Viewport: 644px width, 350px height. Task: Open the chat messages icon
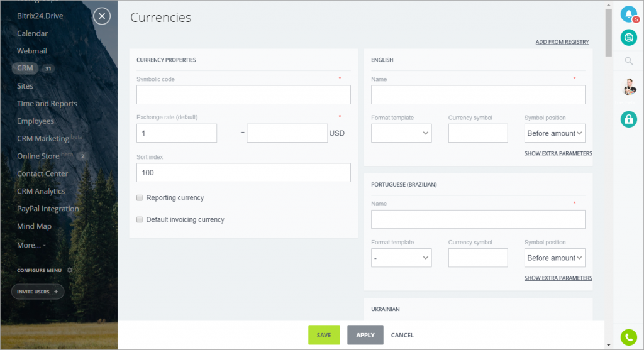tap(628, 38)
